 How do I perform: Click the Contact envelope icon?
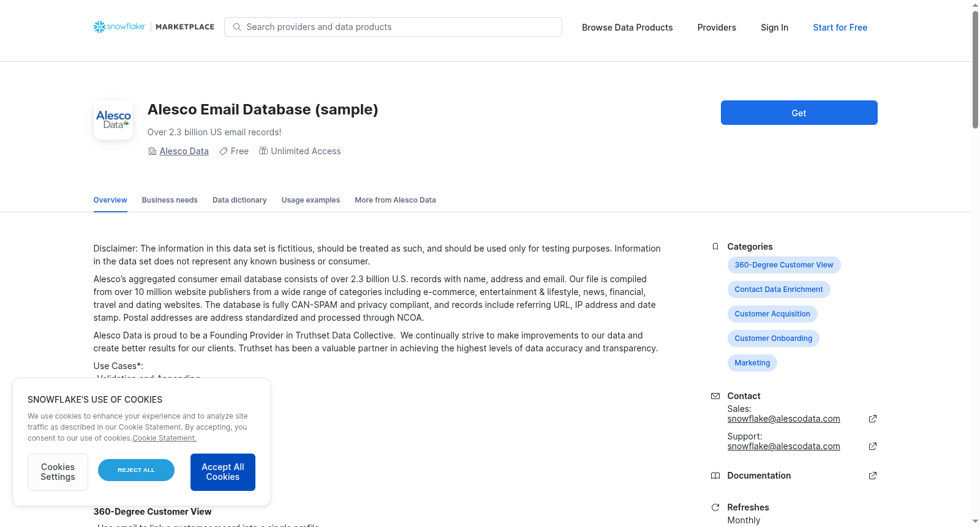(715, 396)
